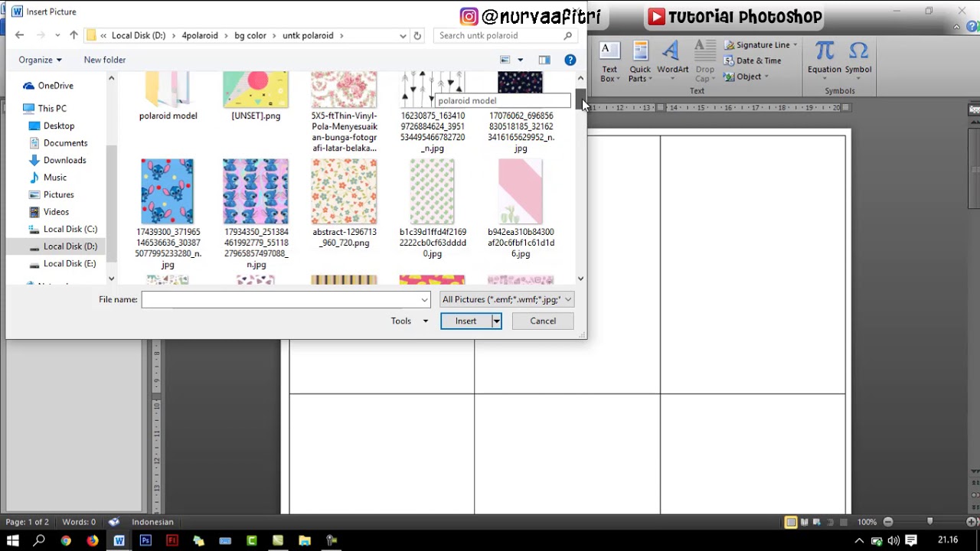Select This PC in navigation pane
Viewport: 980px width, 551px height.
tap(52, 109)
